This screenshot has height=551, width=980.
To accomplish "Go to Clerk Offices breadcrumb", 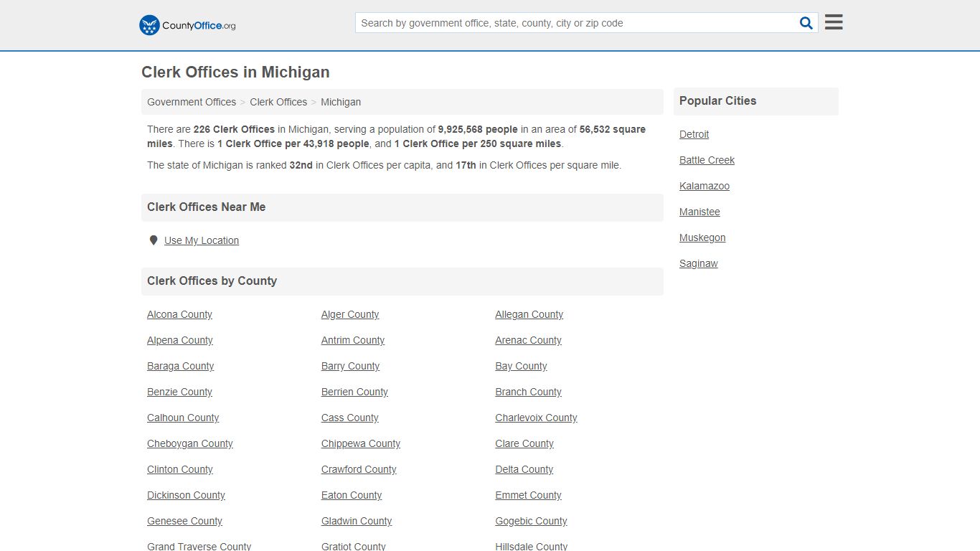I will coord(278,102).
